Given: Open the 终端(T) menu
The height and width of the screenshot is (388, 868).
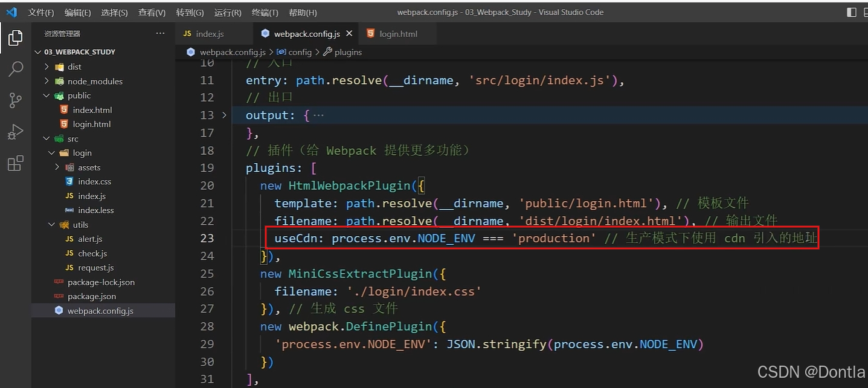Looking at the screenshot, I should tap(265, 12).
